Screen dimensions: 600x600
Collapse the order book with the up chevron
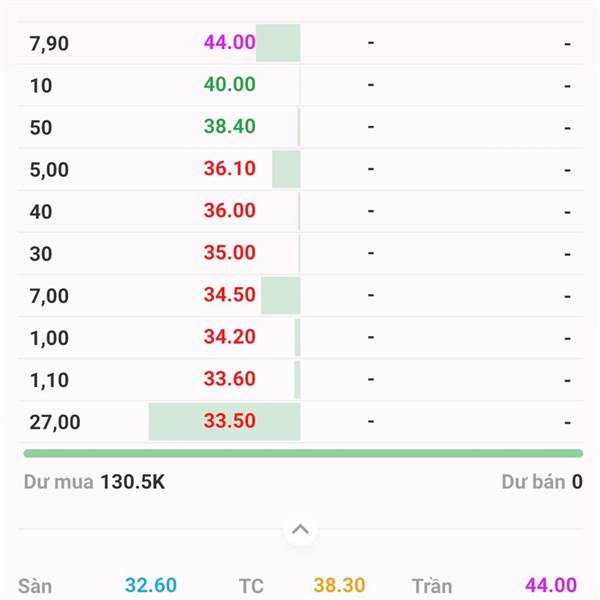300,529
